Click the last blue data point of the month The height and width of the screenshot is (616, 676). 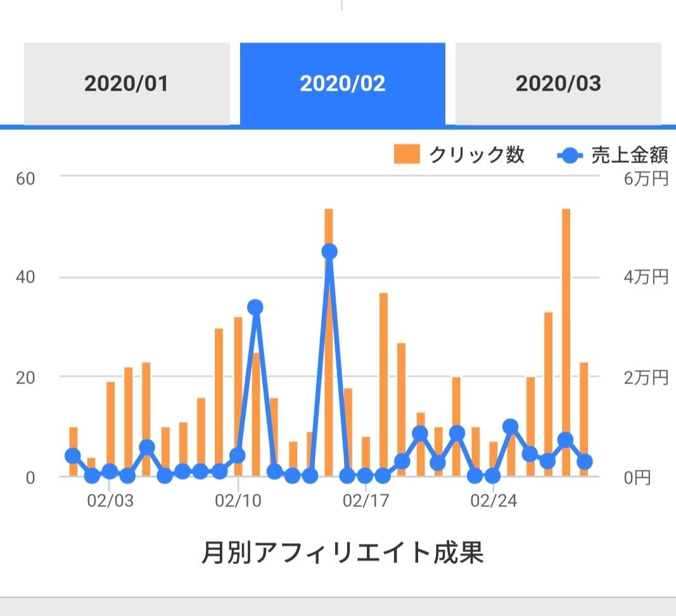coord(585,462)
